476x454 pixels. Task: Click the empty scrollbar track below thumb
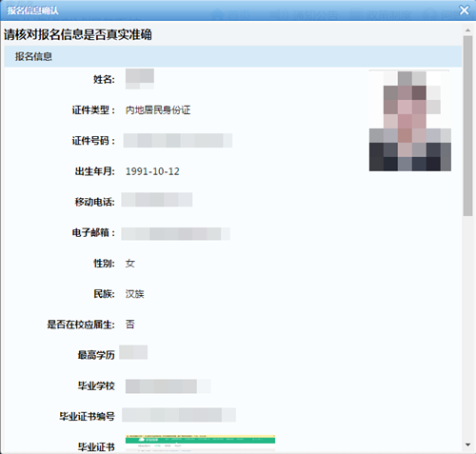467,328
